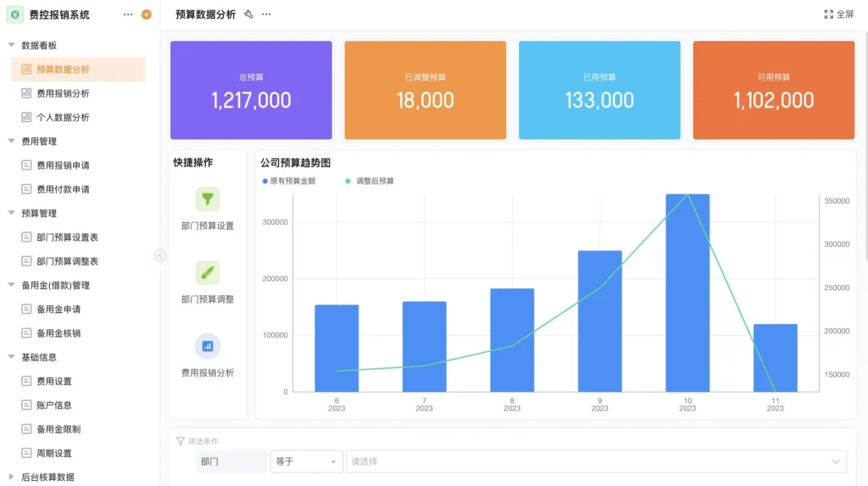The image size is (868, 486).
Task: Collapse the 费用管理 section
Action: [12, 142]
